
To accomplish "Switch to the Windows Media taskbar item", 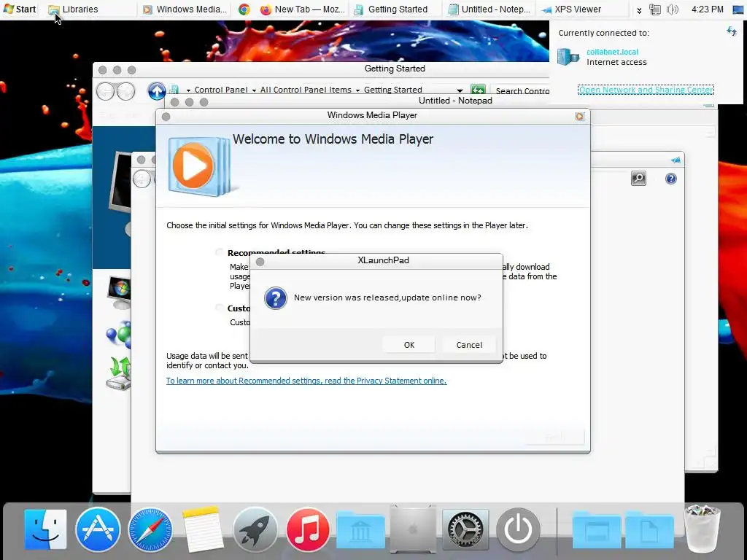I will pyautogui.click(x=185, y=9).
